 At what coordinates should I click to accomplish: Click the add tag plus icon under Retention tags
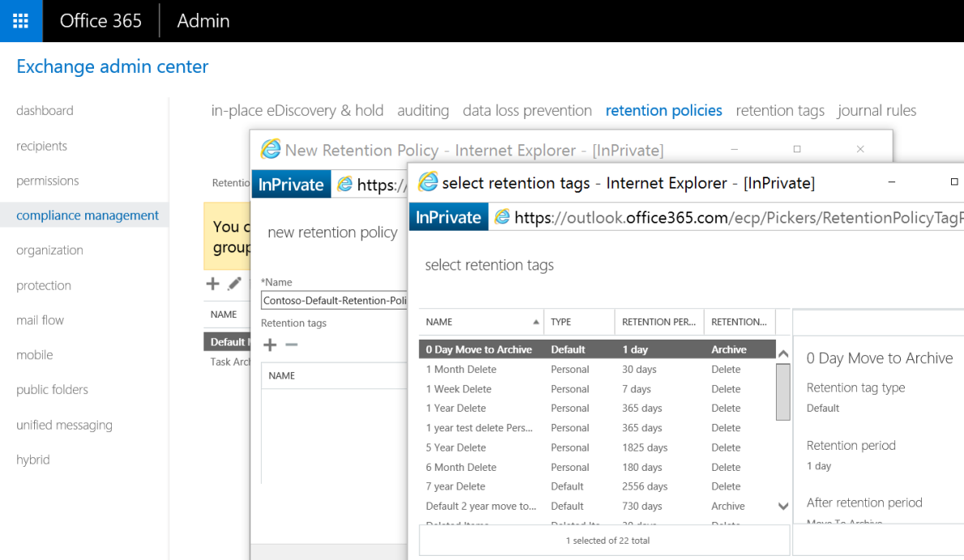(269, 344)
